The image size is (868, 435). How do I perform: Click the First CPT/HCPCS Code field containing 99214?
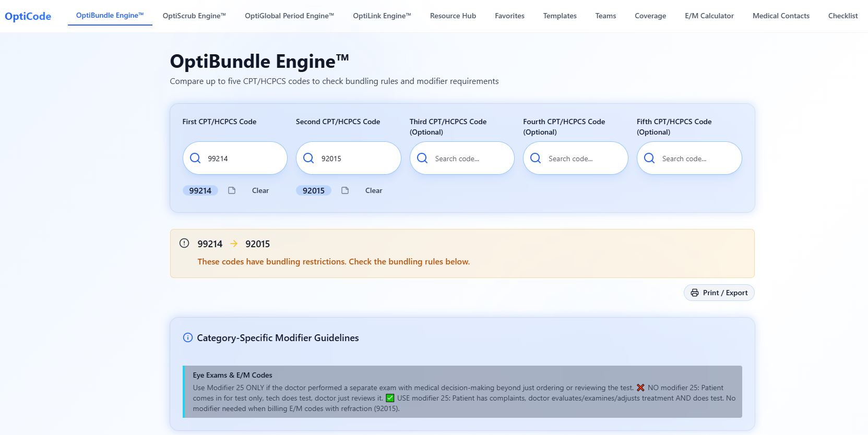[x=235, y=158]
